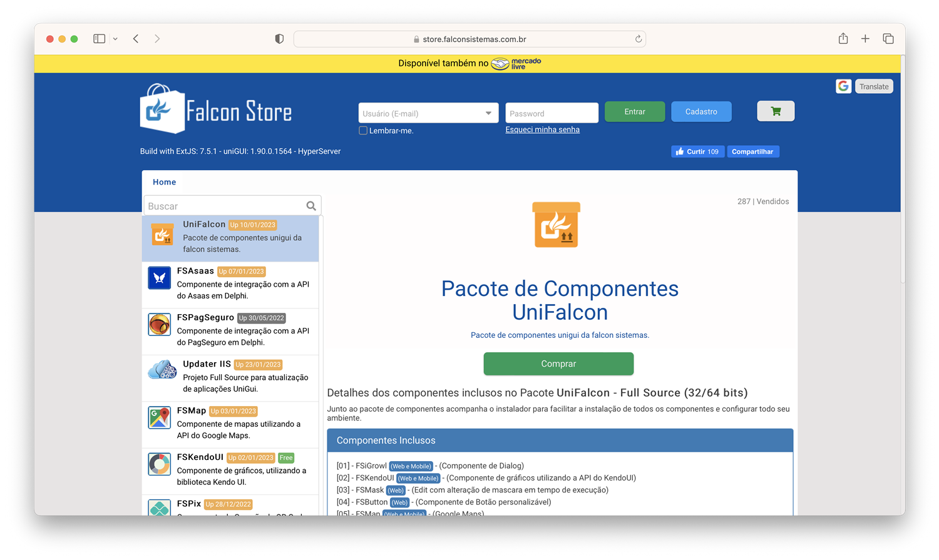
Task: Click the FSMap Google Maps icon
Action: coord(159,417)
